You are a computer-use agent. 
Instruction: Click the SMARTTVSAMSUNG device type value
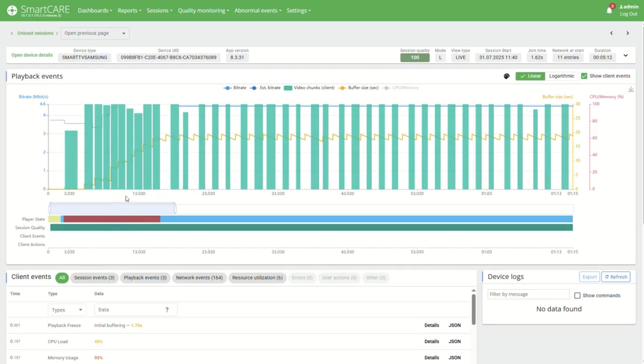85,57
